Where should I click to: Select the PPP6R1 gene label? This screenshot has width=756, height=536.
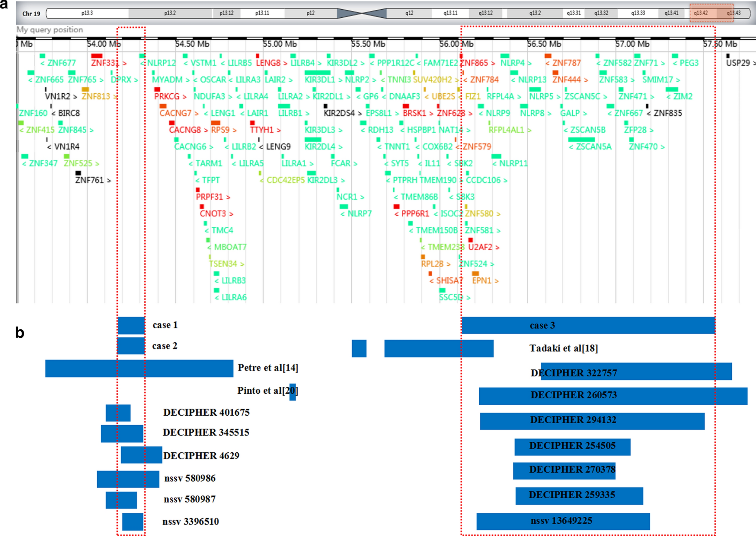point(415,214)
